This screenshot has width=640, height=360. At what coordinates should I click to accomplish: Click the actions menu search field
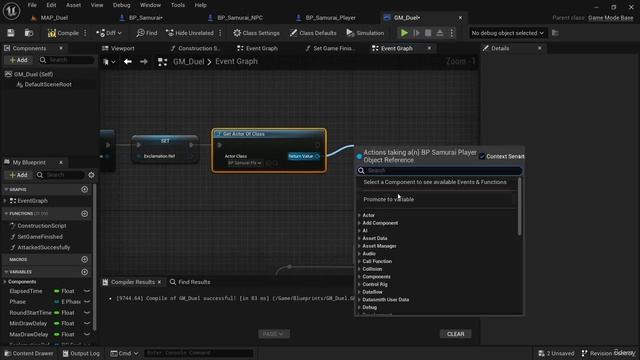point(440,171)
